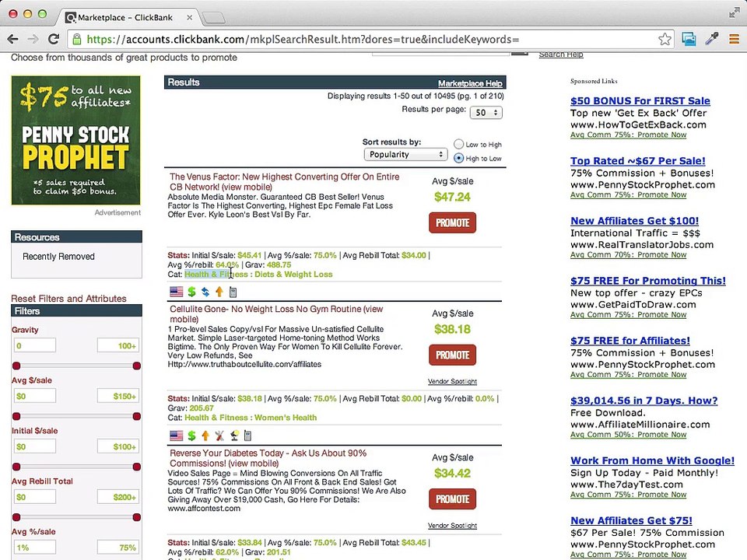Click the Avg $/sale slider right handle
Viewport: 747px width, 560px height.
click(137, 416)
